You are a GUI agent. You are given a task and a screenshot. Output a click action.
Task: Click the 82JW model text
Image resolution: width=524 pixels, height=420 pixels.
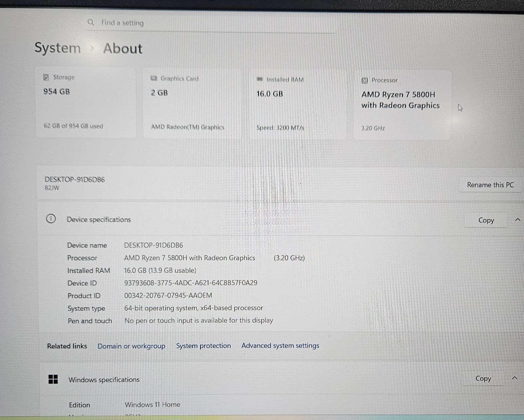52,188
